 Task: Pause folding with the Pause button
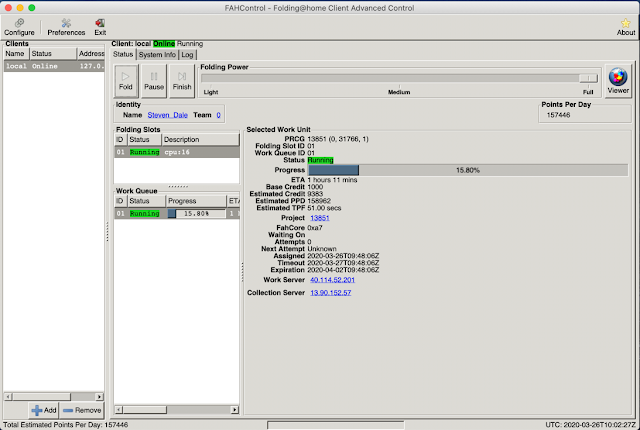click(x=154, y=81)
